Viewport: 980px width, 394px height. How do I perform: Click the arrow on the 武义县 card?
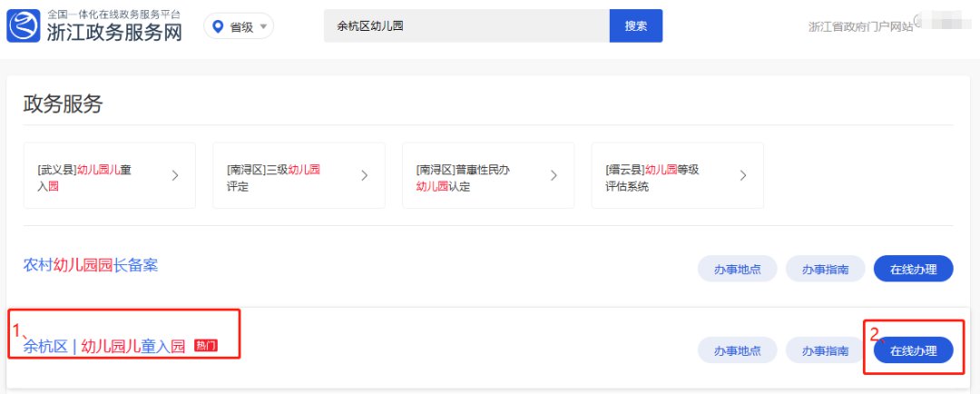pyautogui.click(x=175, y=176)
